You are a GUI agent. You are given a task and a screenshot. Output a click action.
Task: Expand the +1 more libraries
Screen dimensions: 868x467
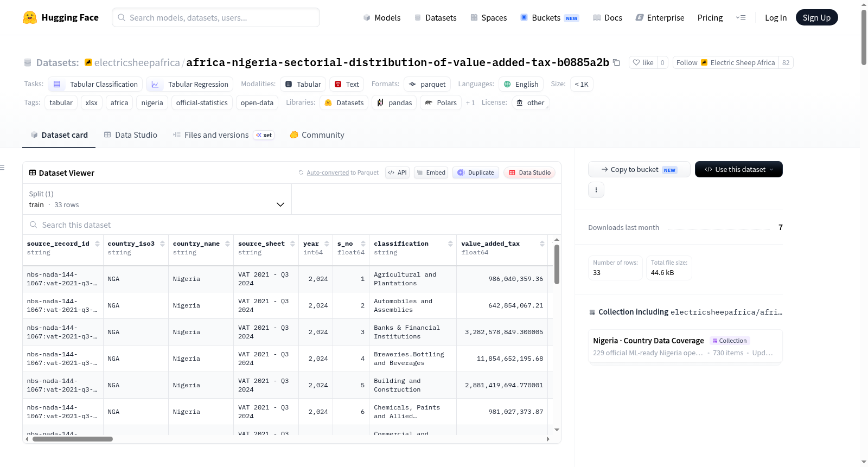[470, 103]
